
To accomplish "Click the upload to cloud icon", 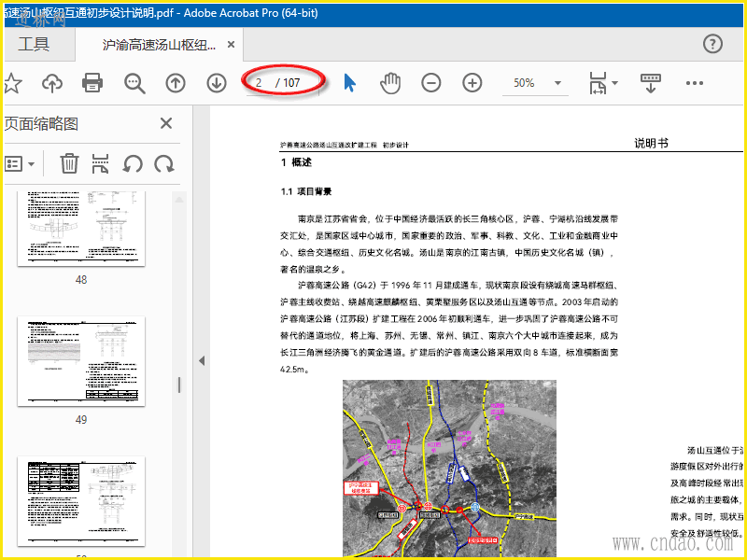I will coord(52,83).
